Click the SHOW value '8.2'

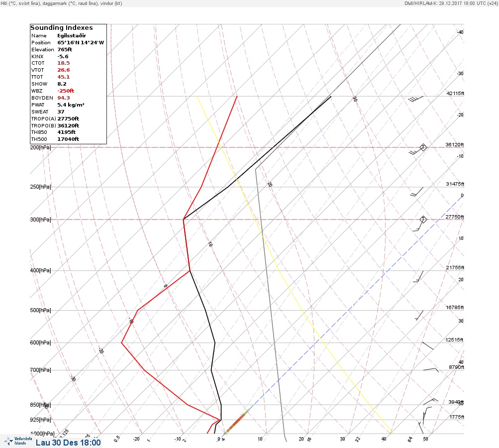[x=62, y=84]
